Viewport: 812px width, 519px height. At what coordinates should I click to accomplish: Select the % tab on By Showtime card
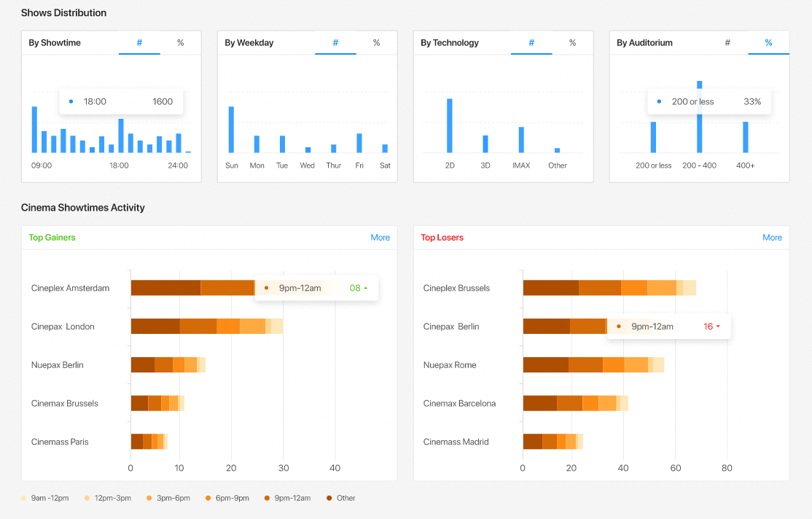181,43
